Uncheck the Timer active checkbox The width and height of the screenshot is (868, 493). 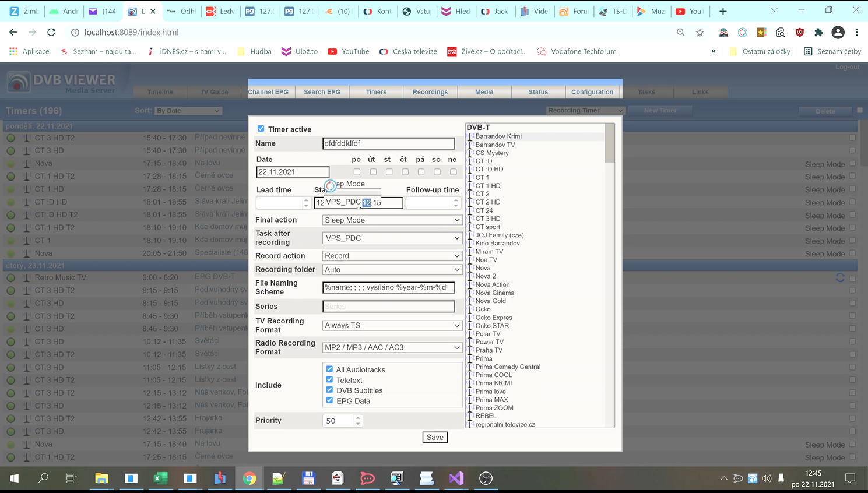click(261, 129)
